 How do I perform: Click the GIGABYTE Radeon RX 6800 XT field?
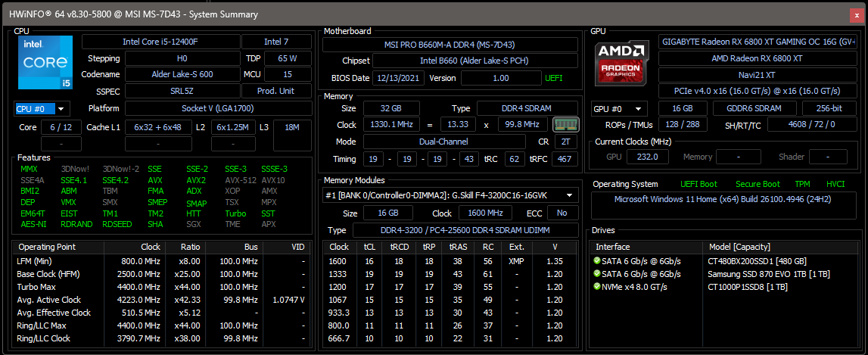pyautogui.click(x=758, y=42)
